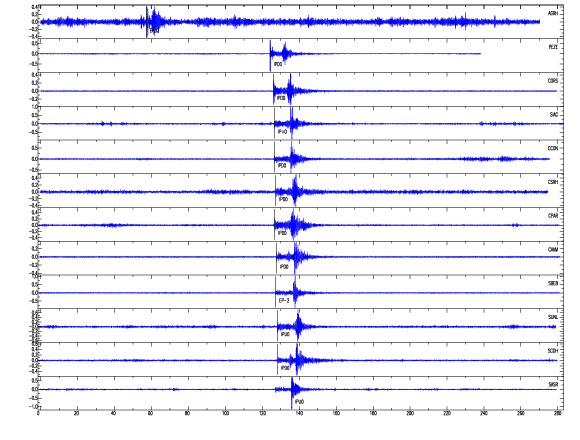Click the S-wave burst on second trace
580x440 pixels.
pos(284,53)
